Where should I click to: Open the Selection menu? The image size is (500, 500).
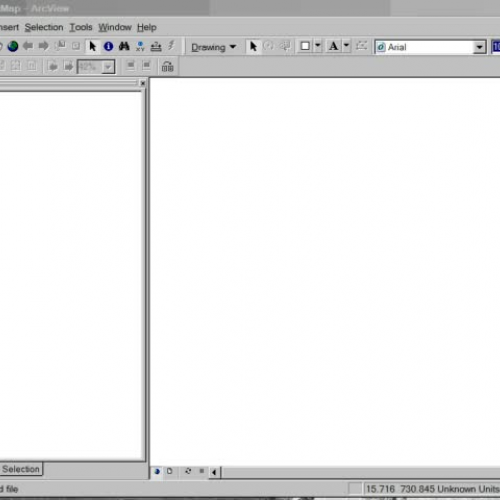(44, 27)
